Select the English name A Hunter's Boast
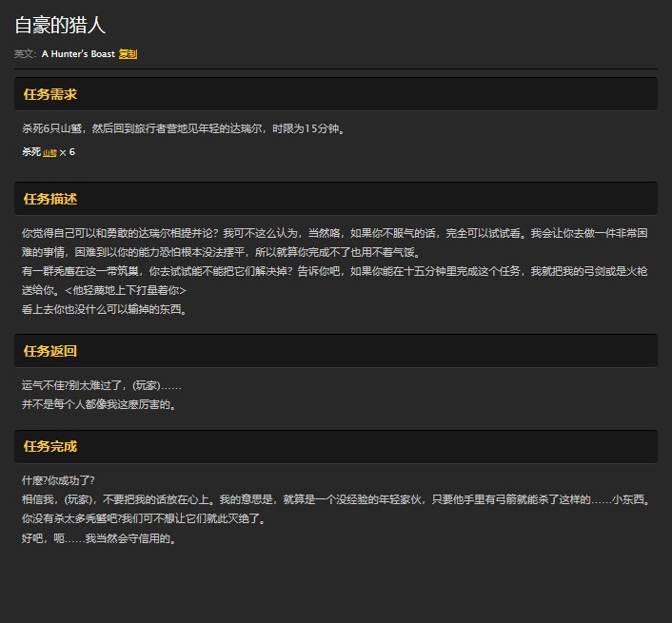Screen dimensions: 672x623 [x=78, y=54]
